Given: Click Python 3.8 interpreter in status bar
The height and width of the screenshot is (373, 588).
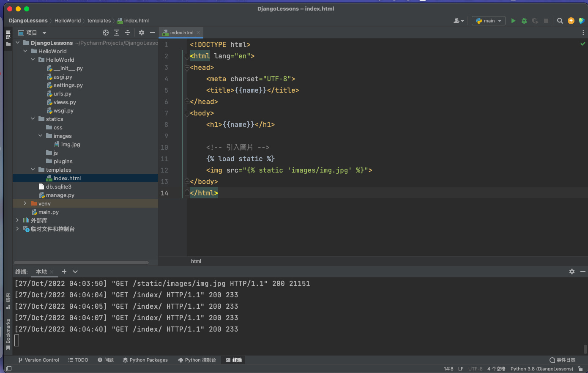Looking at the screenshot, I should coord(542,369).
